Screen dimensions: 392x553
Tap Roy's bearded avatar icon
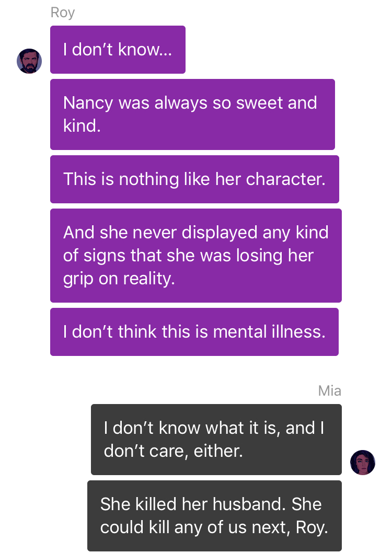(x=29, y=61)
